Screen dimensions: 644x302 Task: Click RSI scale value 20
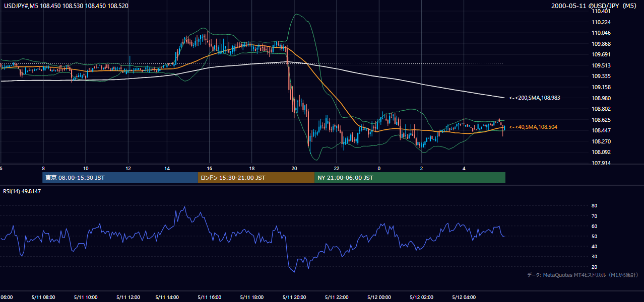(x=595, y=267)
